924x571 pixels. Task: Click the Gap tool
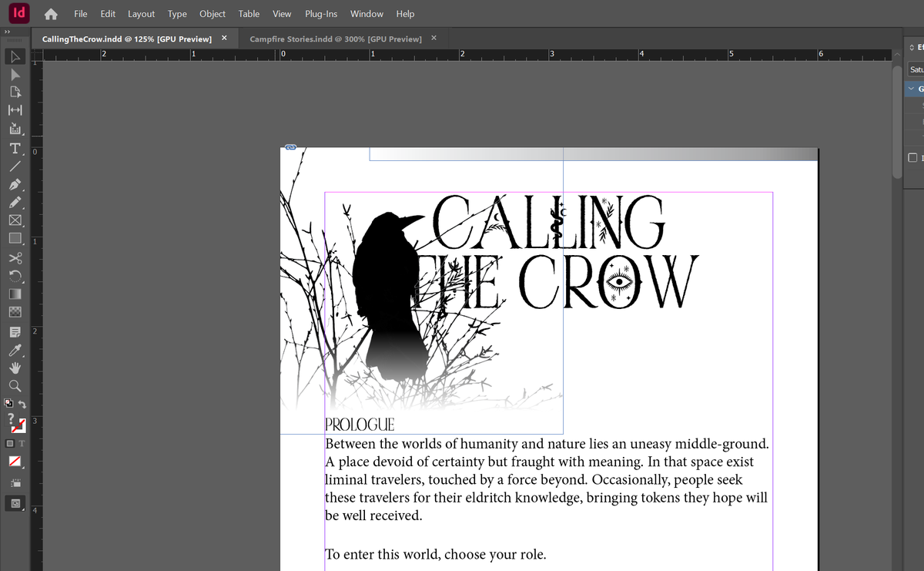coord(15,111)
